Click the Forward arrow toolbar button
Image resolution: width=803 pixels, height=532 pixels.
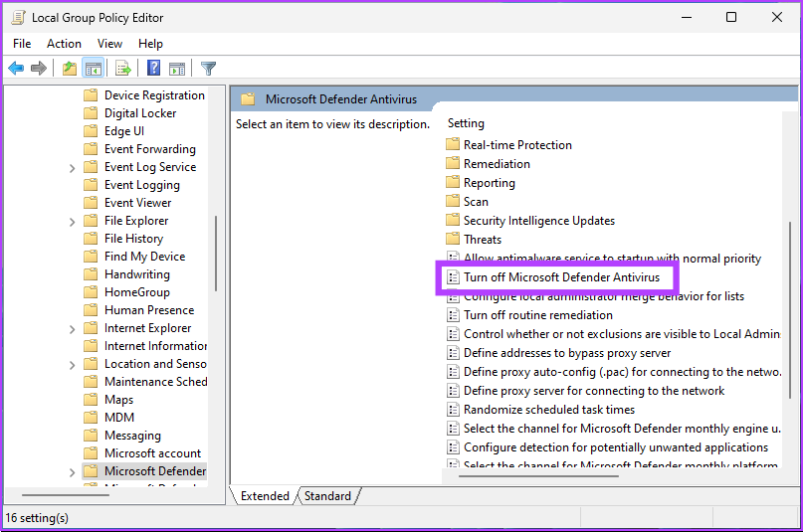(39, 69)
